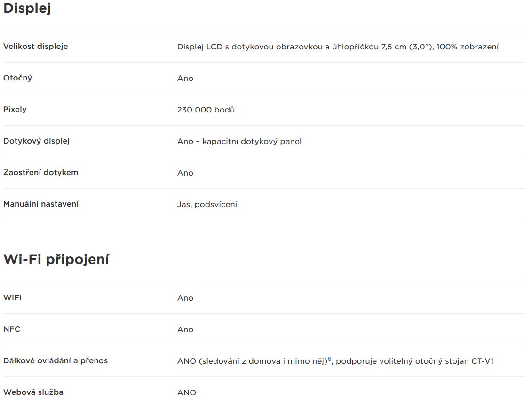Click the Dálkové ovládání a přenos label
Viewport: 532px width, 400px height.
(x=56, y=360)
